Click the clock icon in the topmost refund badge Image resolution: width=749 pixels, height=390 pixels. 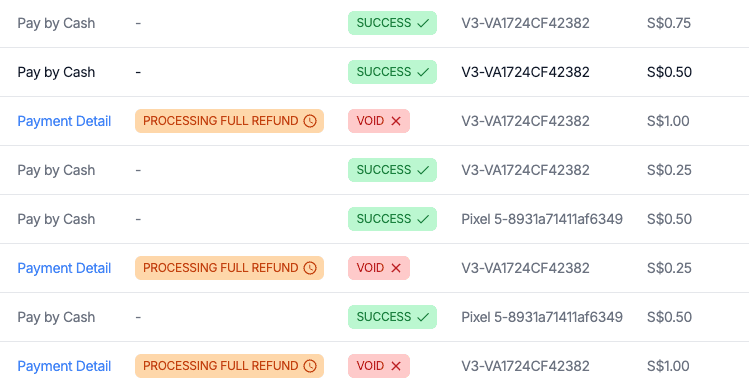310,121
